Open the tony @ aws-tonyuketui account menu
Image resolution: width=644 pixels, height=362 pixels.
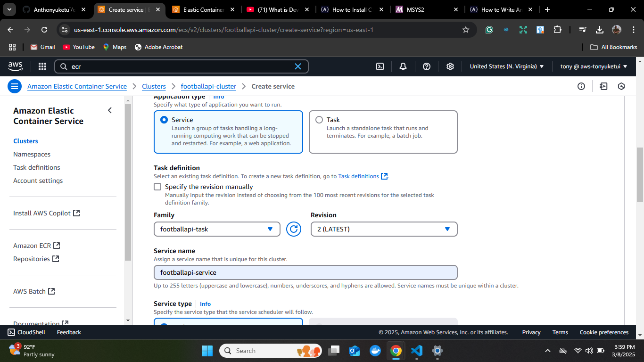[x=594, y=66]
